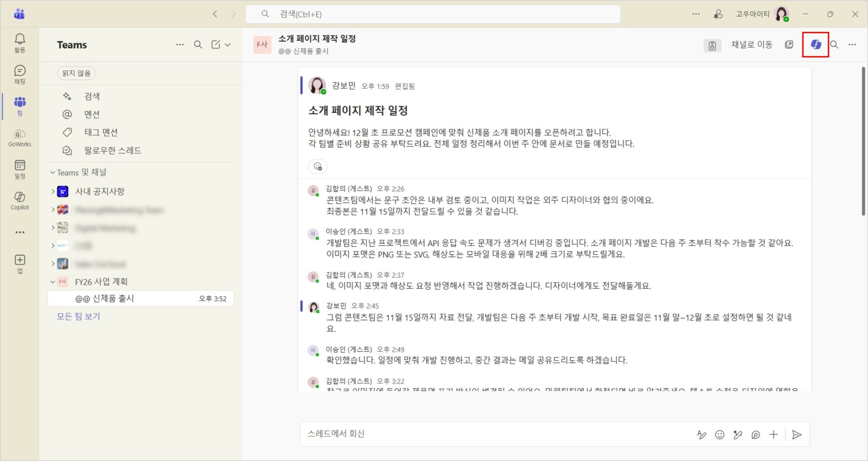Open the GoWorks app icon
868x461 pixels.
(x=20, y=137)
